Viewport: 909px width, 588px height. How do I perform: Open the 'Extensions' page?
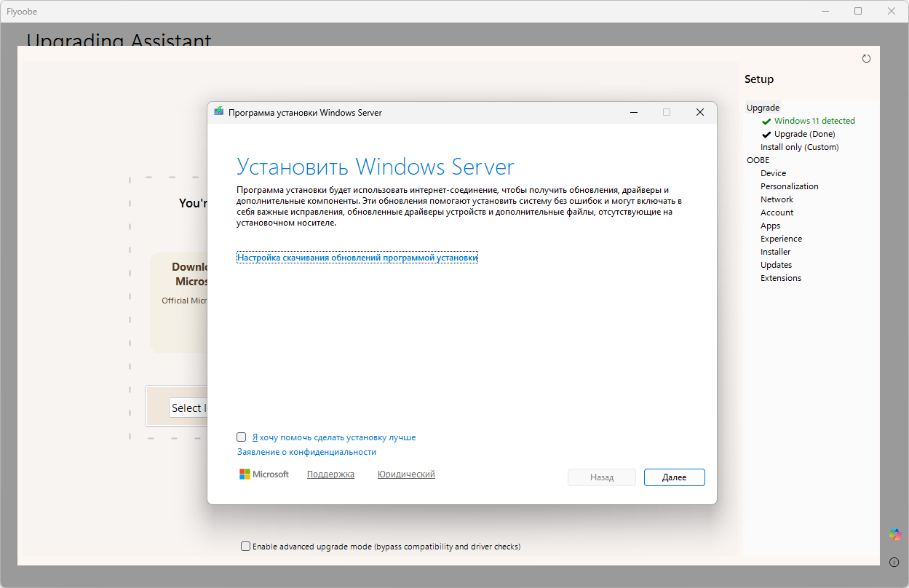click(x=781, y=278)
